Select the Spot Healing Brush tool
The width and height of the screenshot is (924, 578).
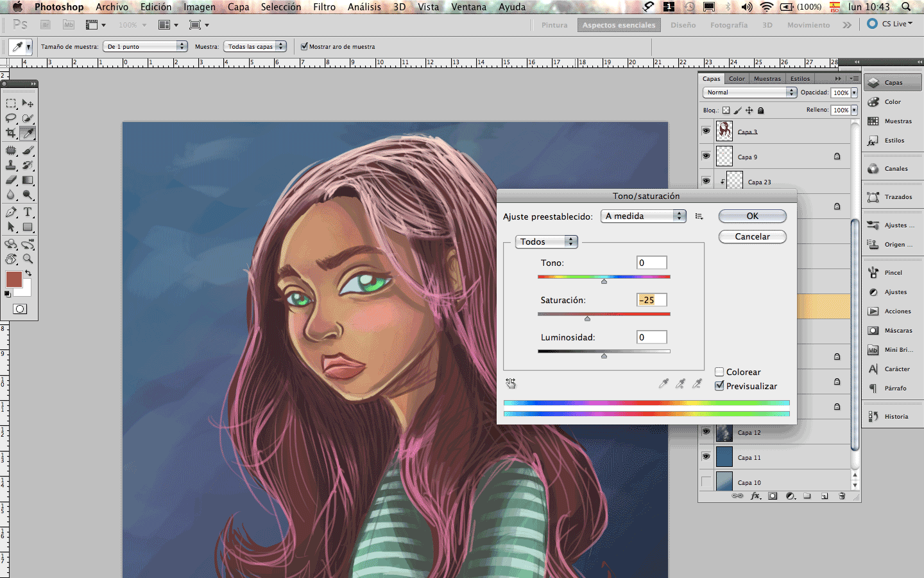[11, 150]
